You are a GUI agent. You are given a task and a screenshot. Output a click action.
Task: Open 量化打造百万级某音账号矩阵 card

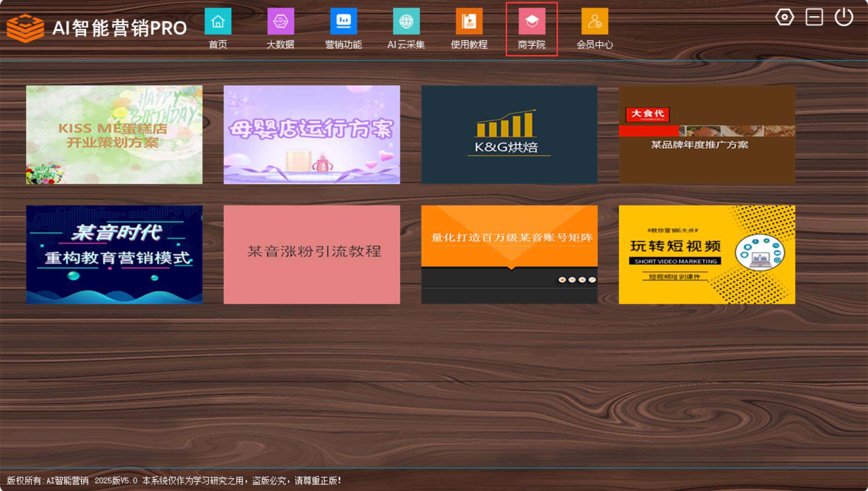(x=510, y=254)
